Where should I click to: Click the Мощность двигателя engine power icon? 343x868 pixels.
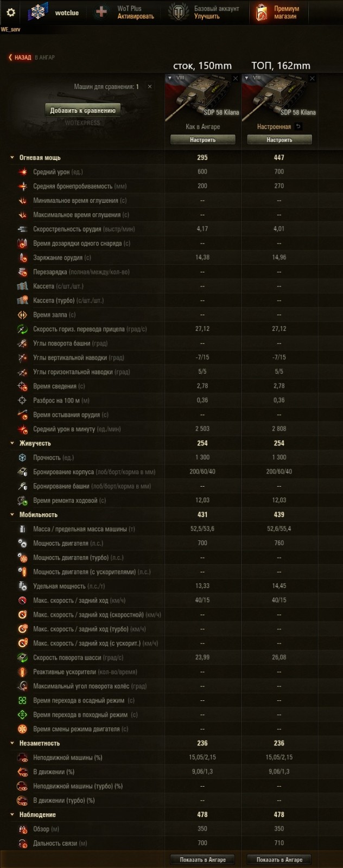coord(22,542)
